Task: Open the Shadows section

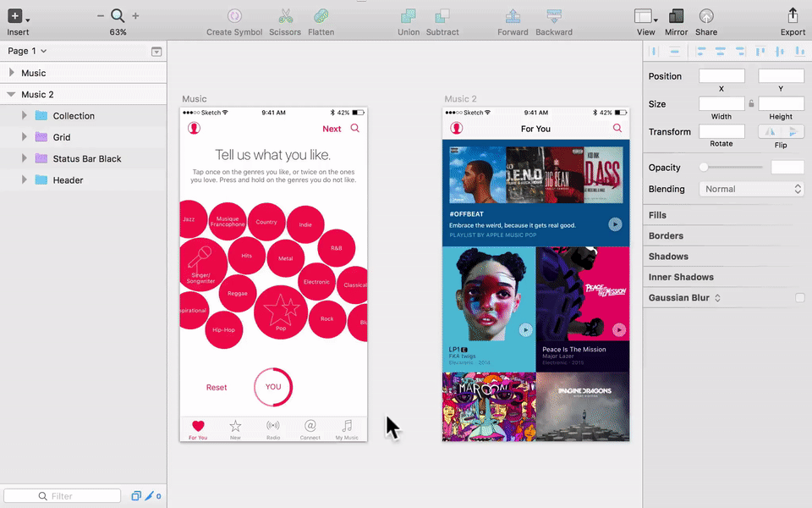Action: coord(668,257)
